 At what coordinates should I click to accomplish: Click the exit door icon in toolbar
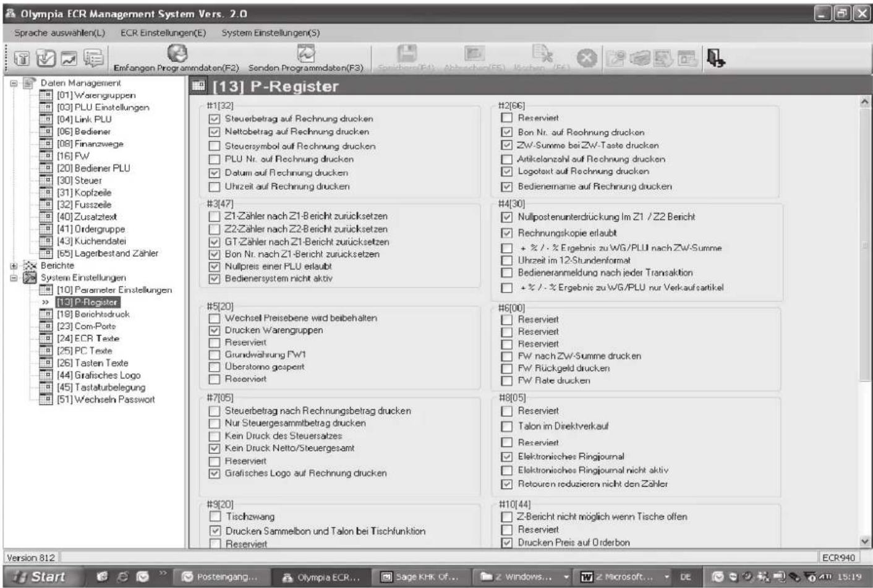tap(715, 58)
